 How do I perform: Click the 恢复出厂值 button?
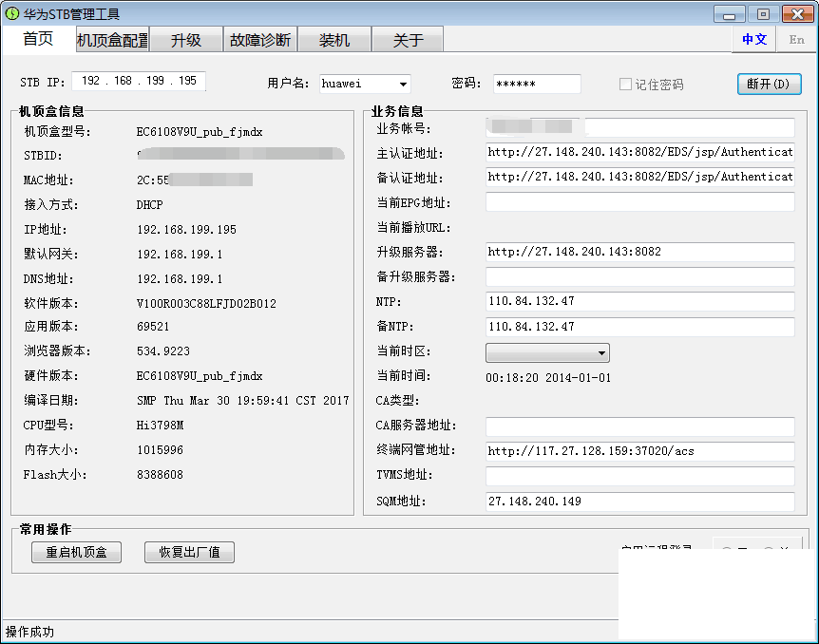coord(189,552)
